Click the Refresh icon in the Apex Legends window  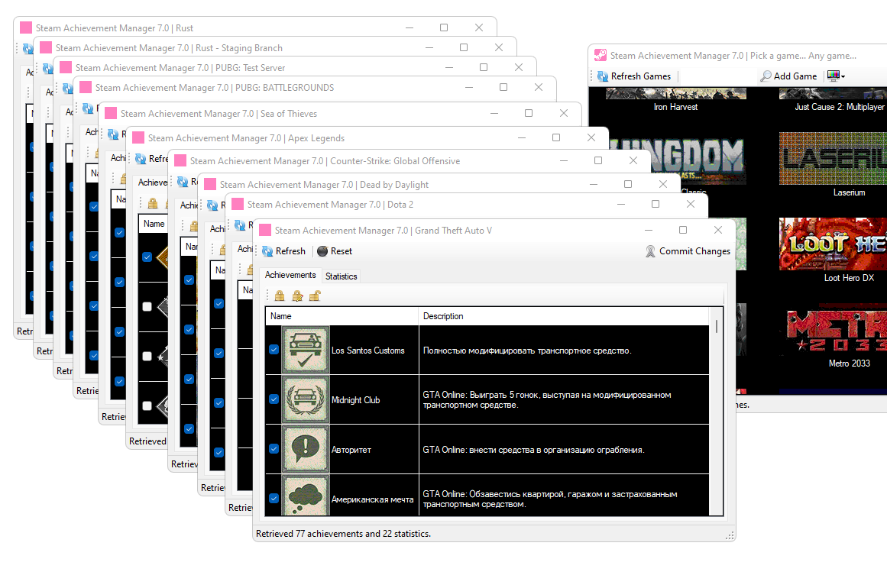pyautogui.click(x=141, y=159)
